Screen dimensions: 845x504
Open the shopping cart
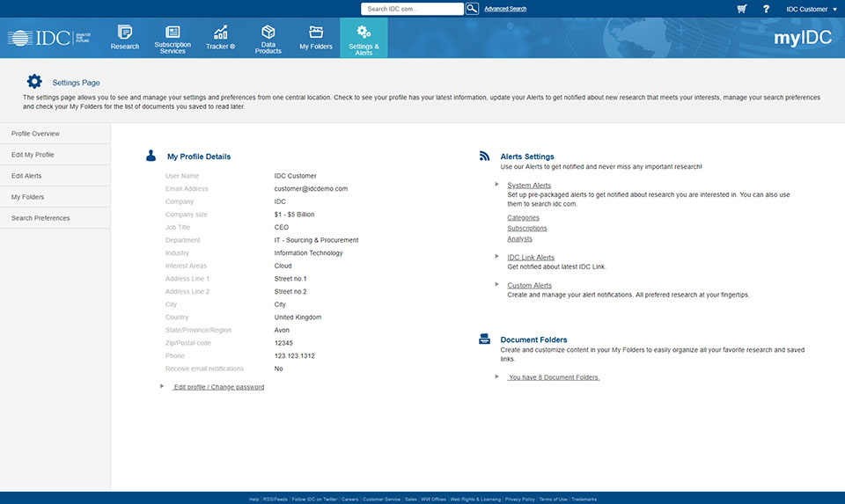point(741,9)
